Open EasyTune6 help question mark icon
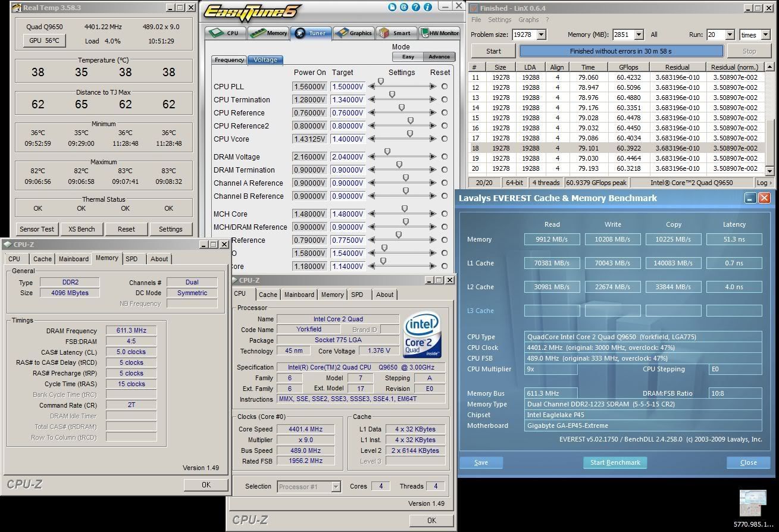 (x=416, y=7)
